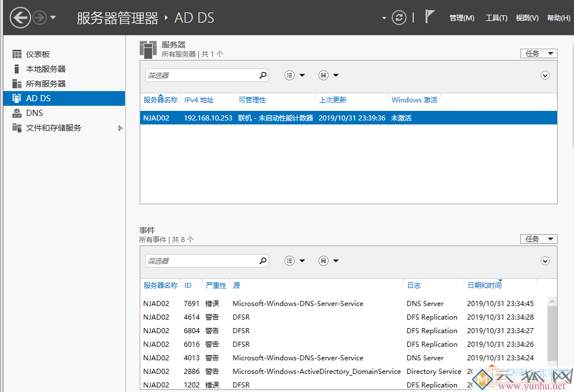Screen dimensions: 574x392
Task: Click the back navigation arrow button
Action: [x=20, y=18]
